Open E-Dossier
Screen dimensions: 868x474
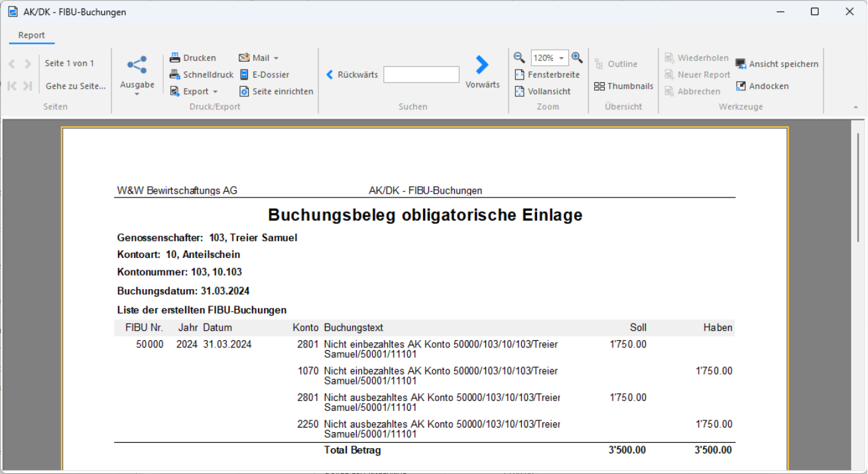pyautogui.click(x=264, y=75)
